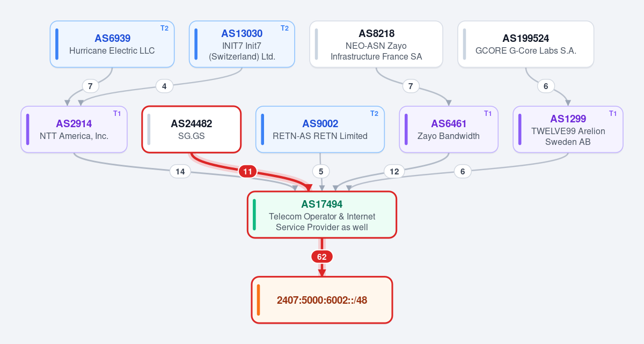The height and width of the screenshot is (344, 644).
Task: Click the T2 tier tag on AS9002
Action: click(x=374, y=113)
